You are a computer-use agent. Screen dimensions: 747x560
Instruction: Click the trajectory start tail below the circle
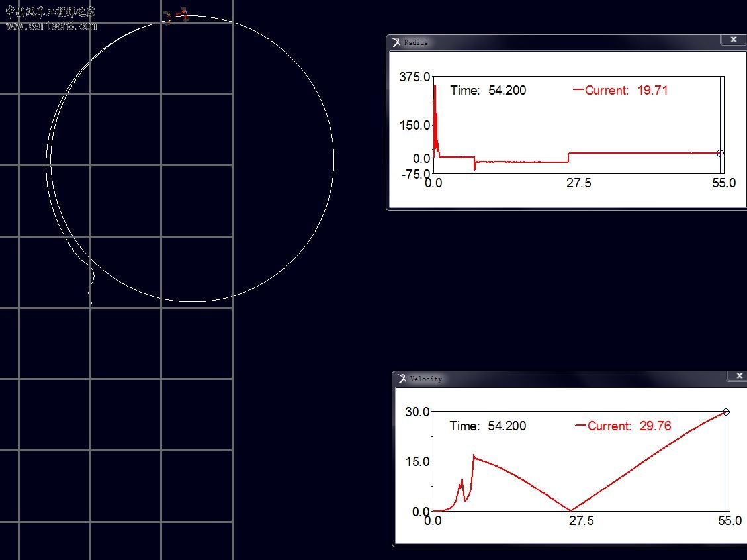(x=91, y=290)
